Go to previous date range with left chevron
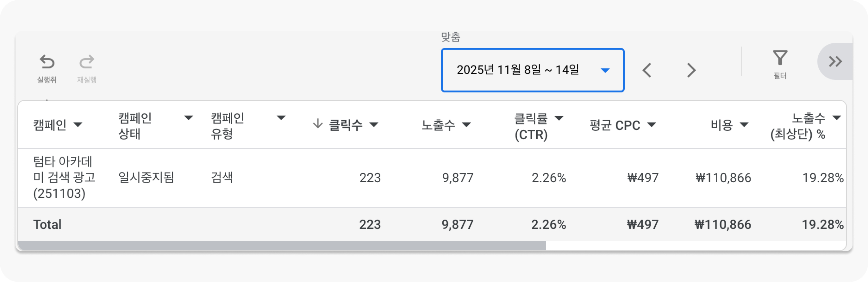868x282 pixels. (647, 70)
